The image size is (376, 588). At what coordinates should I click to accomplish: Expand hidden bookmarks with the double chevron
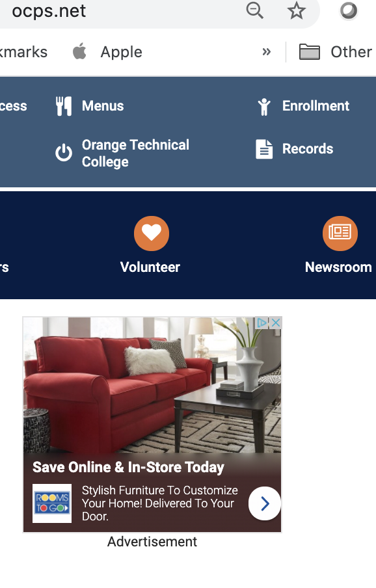point(267,52)
